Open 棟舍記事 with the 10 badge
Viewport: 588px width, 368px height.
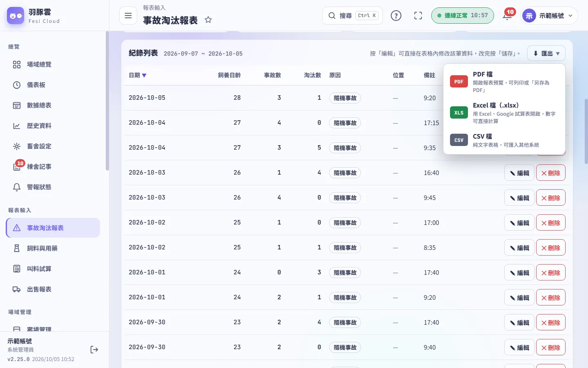53,167
